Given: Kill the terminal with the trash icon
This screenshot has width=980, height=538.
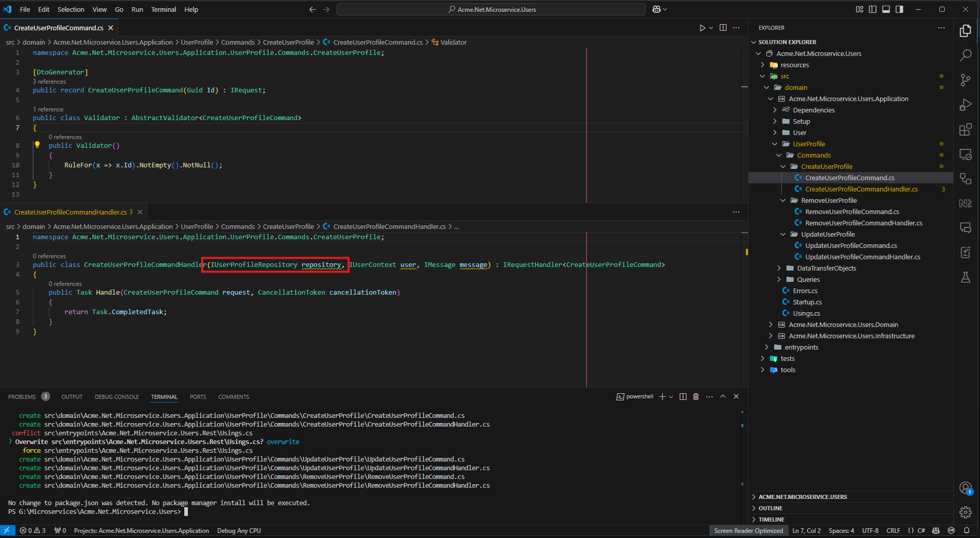Looking at the screenshot, I should pos(696,396).
